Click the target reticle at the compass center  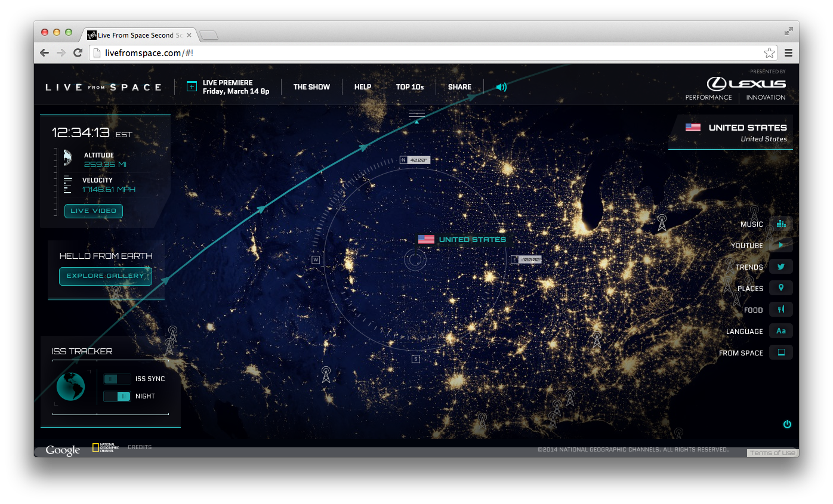(415, 260)
